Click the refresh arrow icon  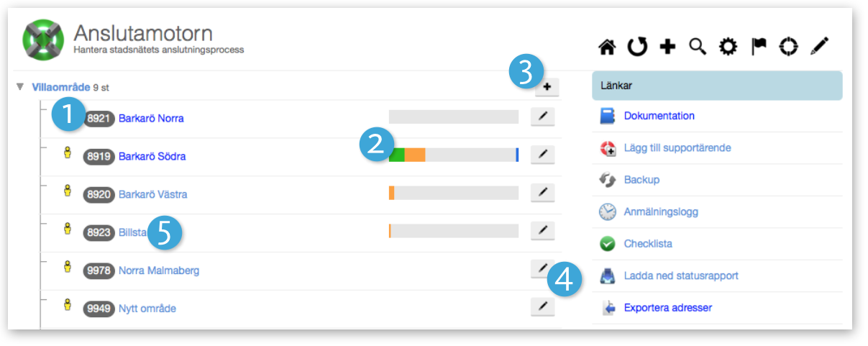(637, 47)
